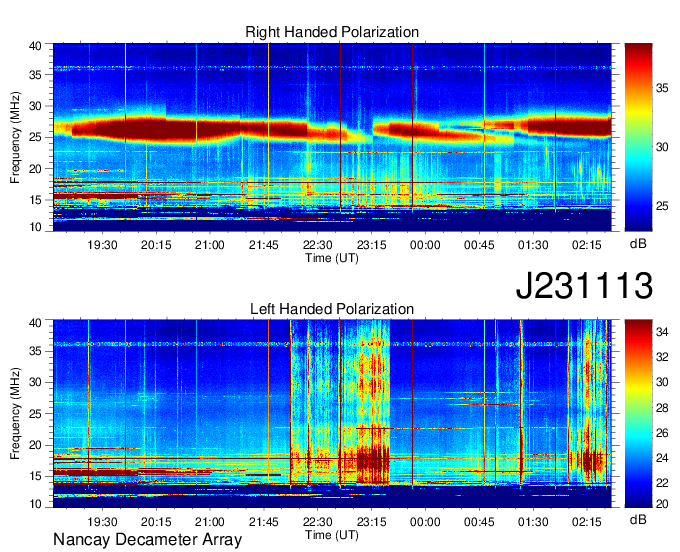Click the 20:15 tick of upper plot
The width and height of the screenshot is (680, 552).
point(156,245)
